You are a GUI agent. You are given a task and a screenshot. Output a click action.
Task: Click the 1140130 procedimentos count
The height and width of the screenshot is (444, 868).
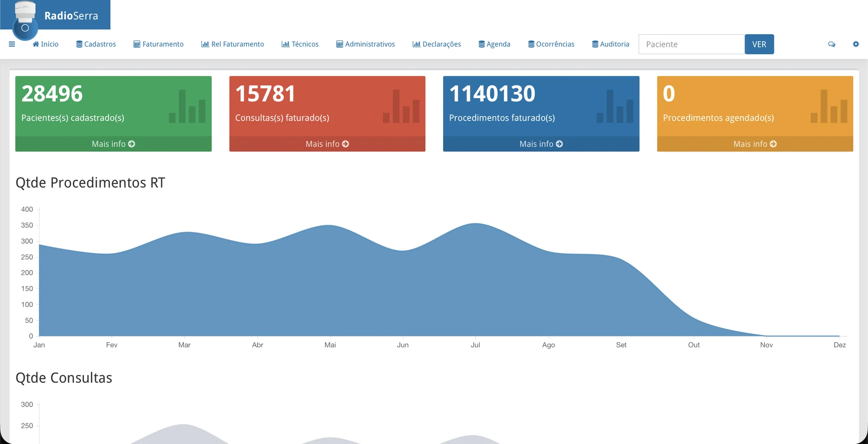click(492, 94)
